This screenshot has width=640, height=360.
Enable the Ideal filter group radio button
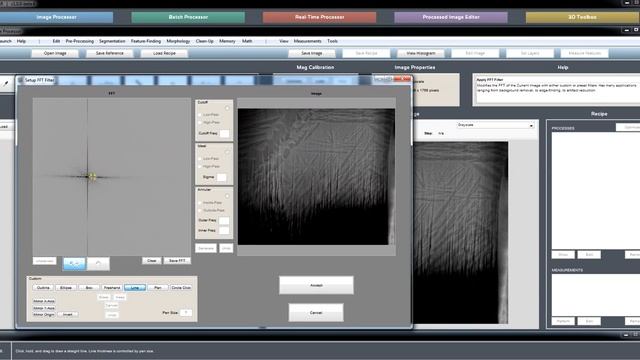227,152
